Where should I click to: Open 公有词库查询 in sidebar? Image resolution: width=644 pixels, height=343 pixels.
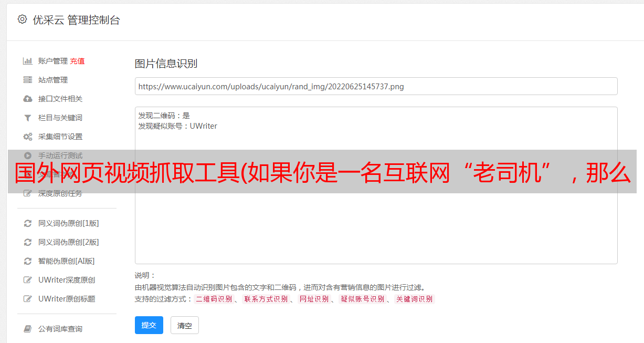tap(60, 329)
